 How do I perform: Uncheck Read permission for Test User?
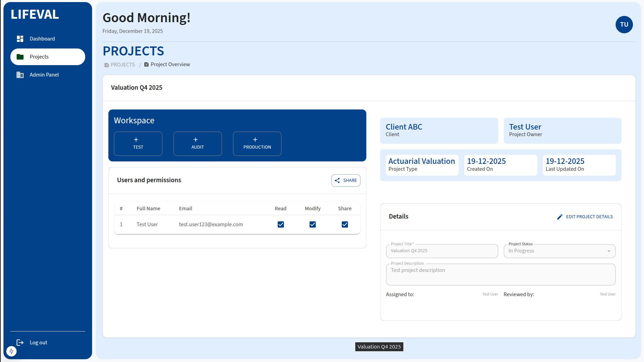(x=281, y=224)
